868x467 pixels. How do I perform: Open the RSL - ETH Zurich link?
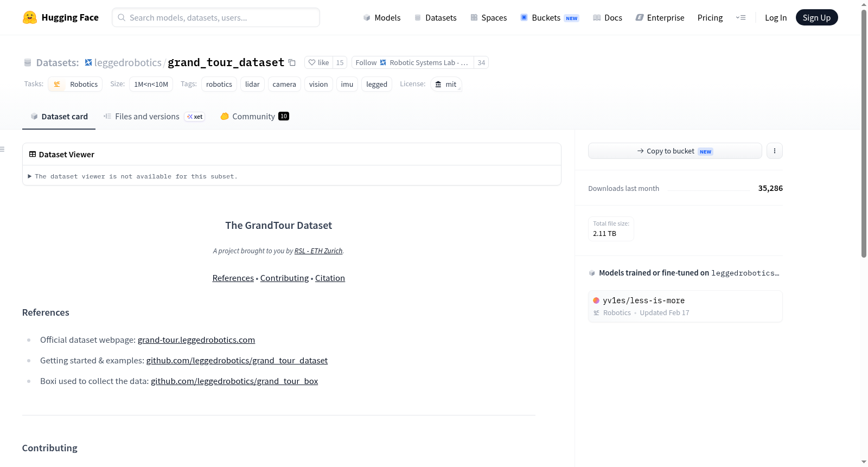pos(318,251)
